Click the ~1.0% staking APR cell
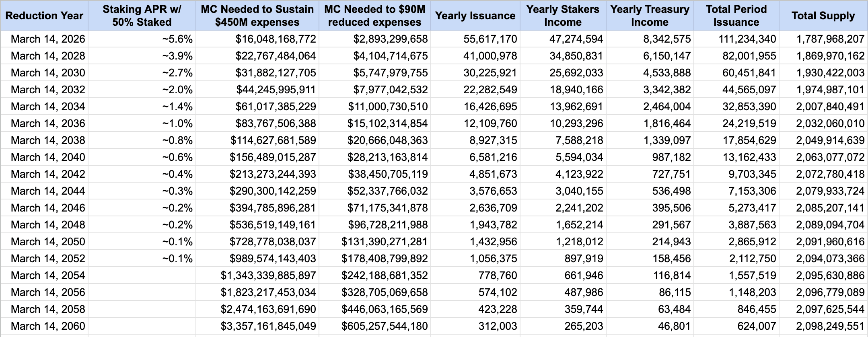The height and width of the screenshot is (337, 868). (177, 123)
